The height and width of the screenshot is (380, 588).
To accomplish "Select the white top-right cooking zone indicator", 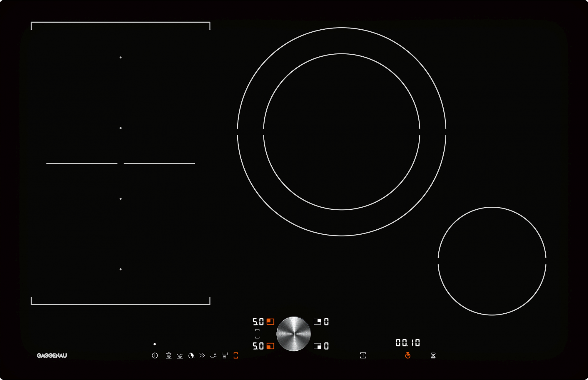I will [x=317, y=322].
